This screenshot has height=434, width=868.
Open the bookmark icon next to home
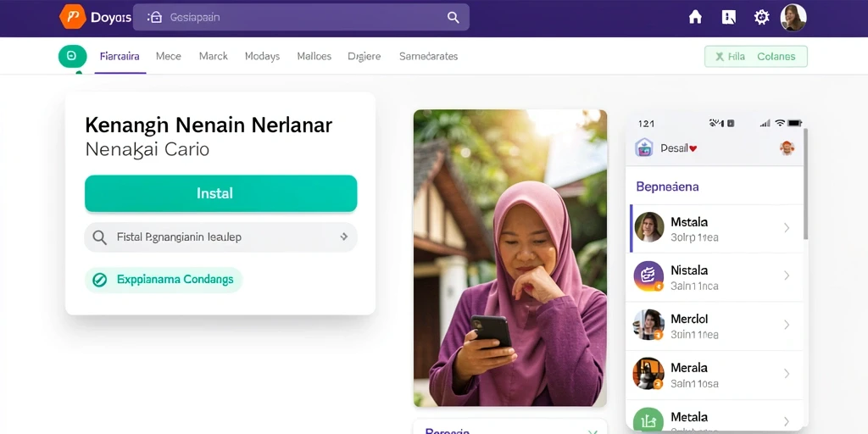729,17
